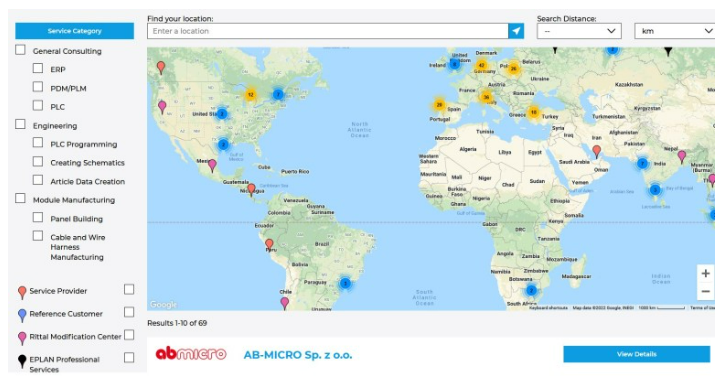Select the pink marker in Chile

[285, 303]
